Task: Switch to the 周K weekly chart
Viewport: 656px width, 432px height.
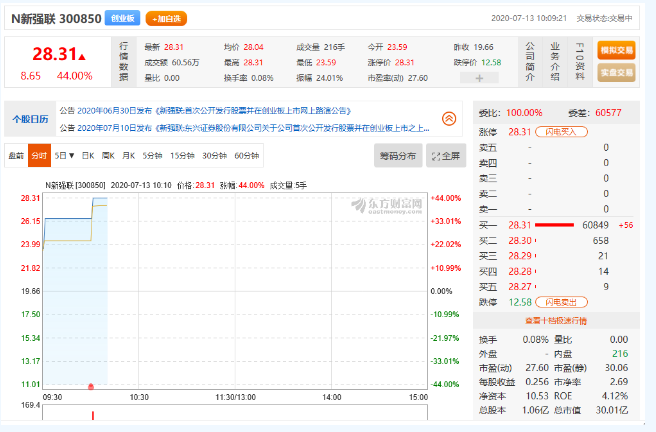Action: pos(108,156)
